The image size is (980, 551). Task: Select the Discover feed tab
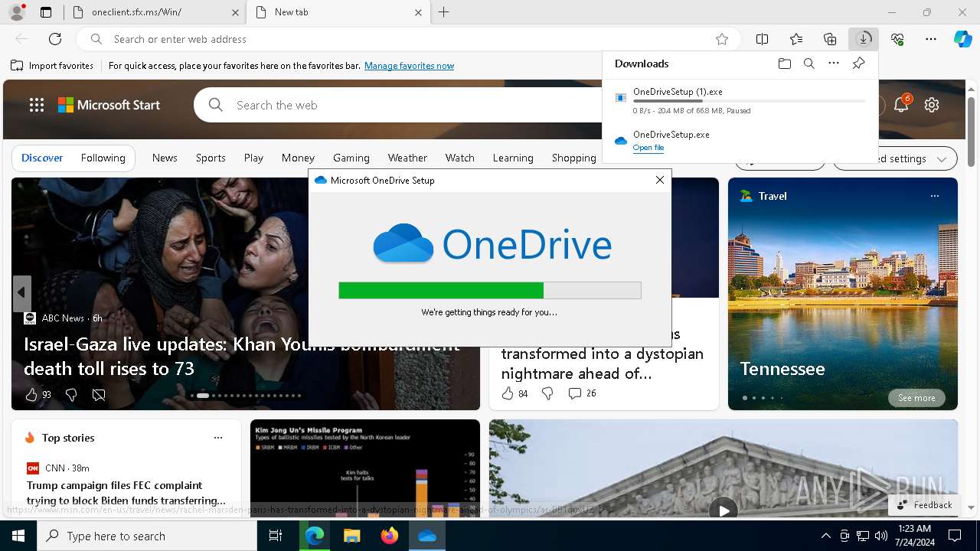coord(42,158)
